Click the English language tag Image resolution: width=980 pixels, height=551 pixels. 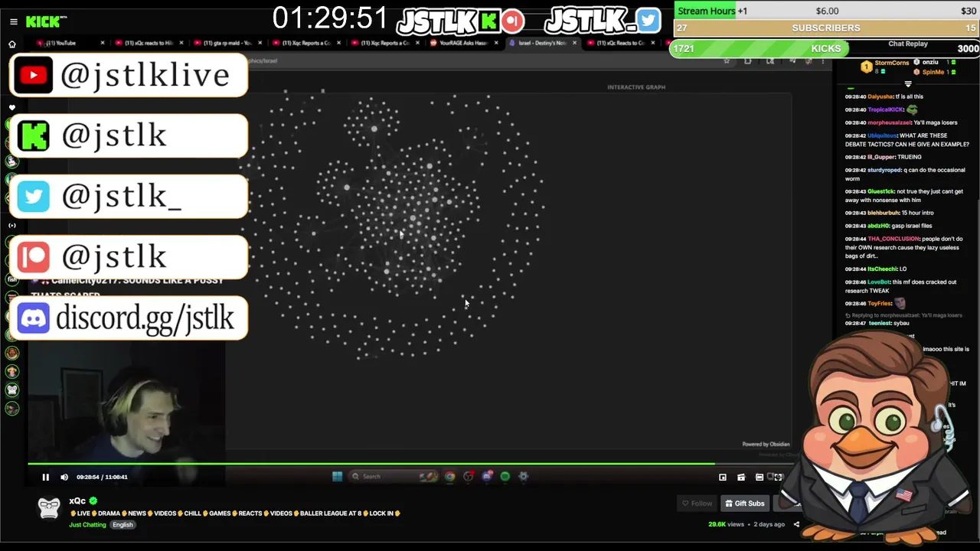click(122, 525)
